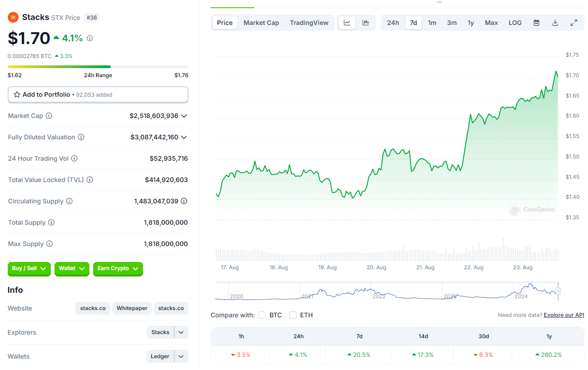The height and width of the screenshot is (370, 588).
Task: Open the Whitepaper link
Action: pos(132,308)
